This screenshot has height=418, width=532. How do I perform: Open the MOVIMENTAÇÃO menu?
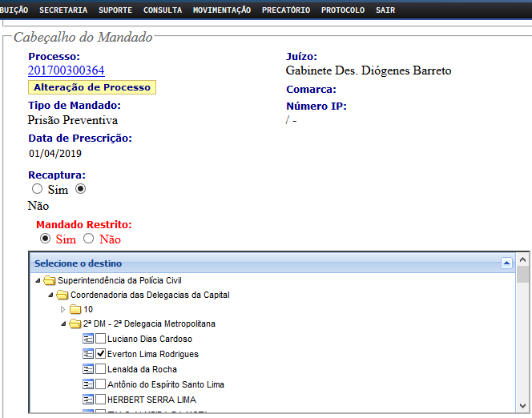(x=222, y=10)
